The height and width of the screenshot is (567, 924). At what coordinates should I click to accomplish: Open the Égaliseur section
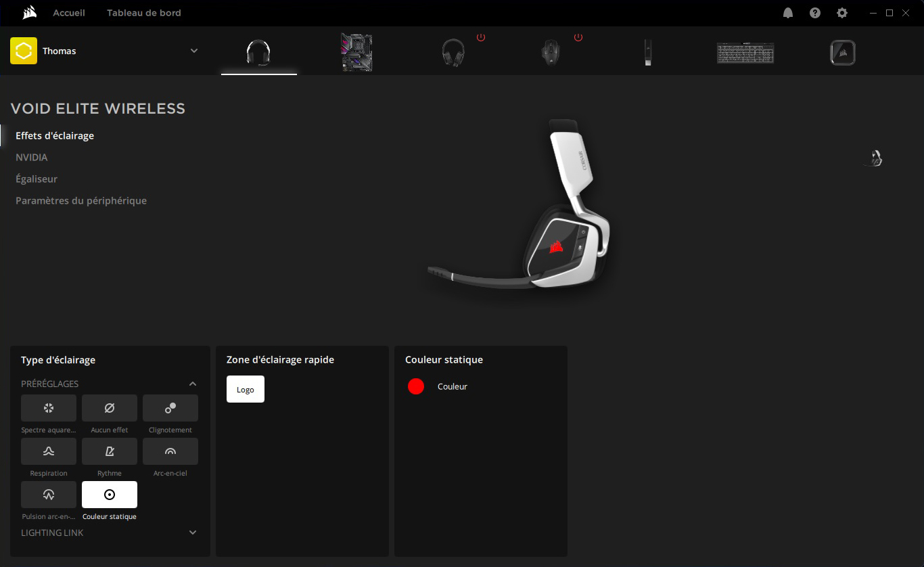(37, 179)
